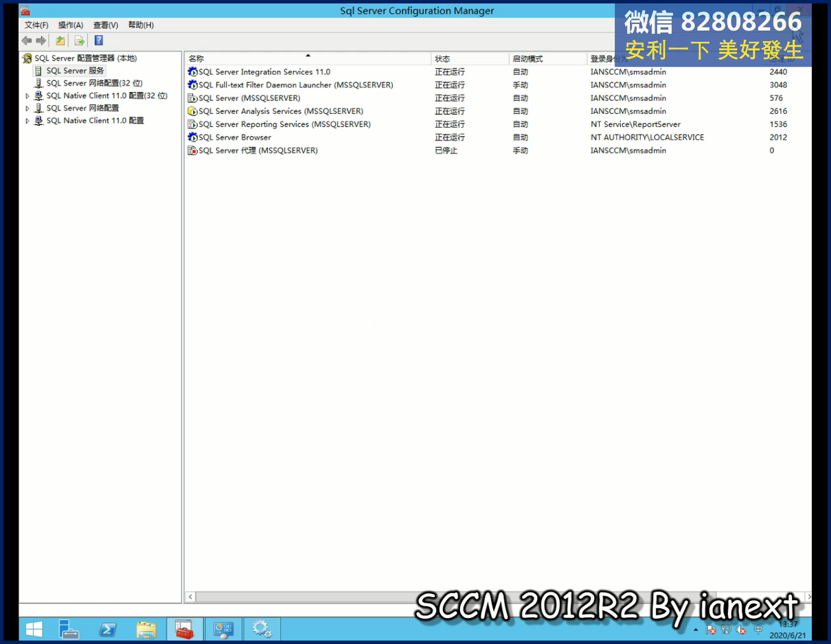Click the Export List toolbar icon
The height and width of the screenshot is (644, 831).
[80, 41]
